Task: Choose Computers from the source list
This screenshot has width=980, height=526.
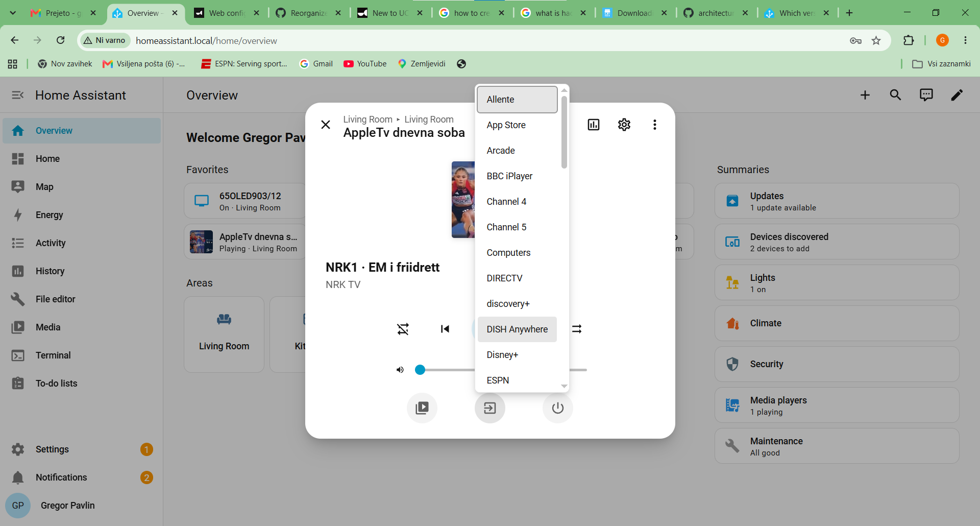Action: (x=517, y=253)
